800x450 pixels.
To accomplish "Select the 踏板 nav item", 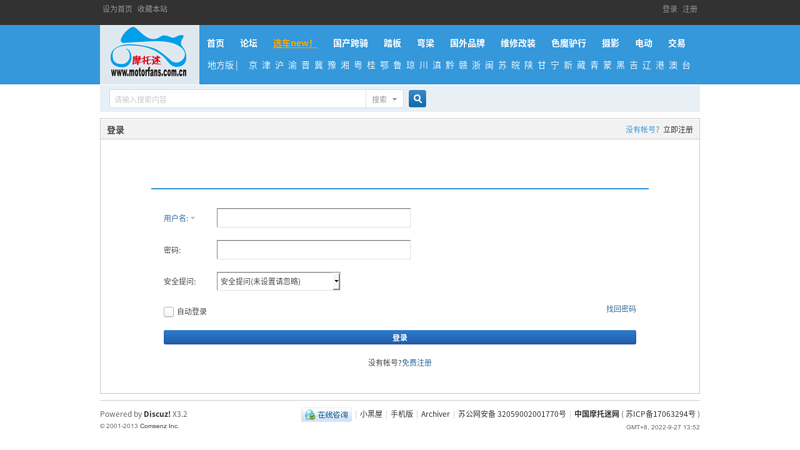I will 392,43.
